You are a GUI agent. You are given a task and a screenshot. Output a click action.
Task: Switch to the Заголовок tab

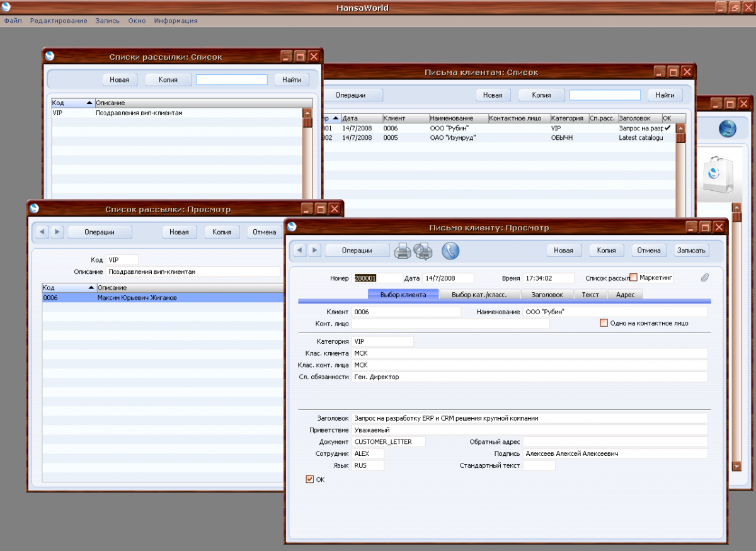tap(547, 294)
